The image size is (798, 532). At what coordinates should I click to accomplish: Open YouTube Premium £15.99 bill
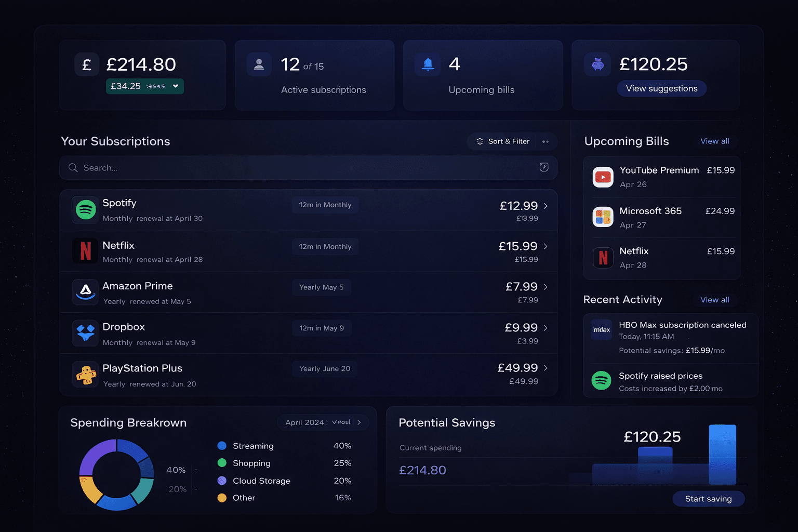click(663, 177)
